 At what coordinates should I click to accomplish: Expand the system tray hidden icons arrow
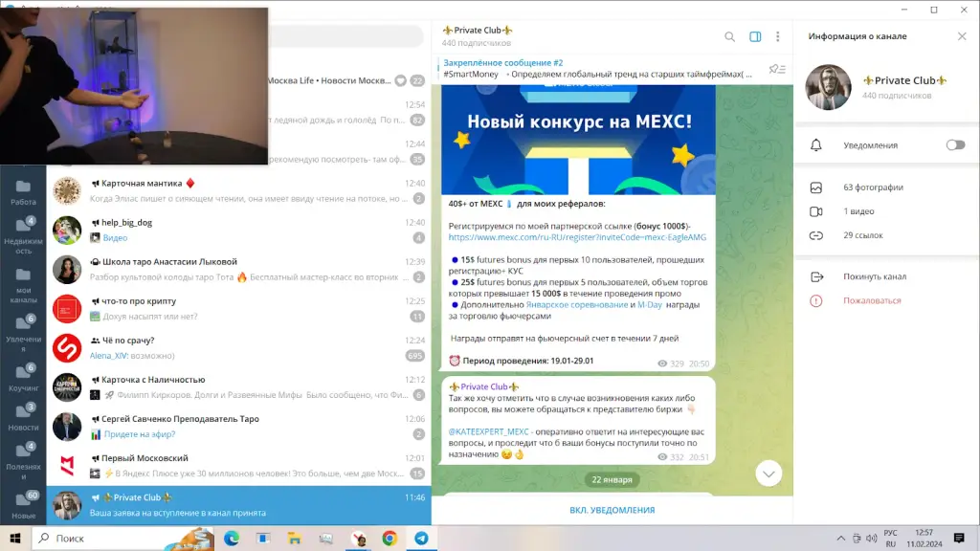(x=840, y=538)
